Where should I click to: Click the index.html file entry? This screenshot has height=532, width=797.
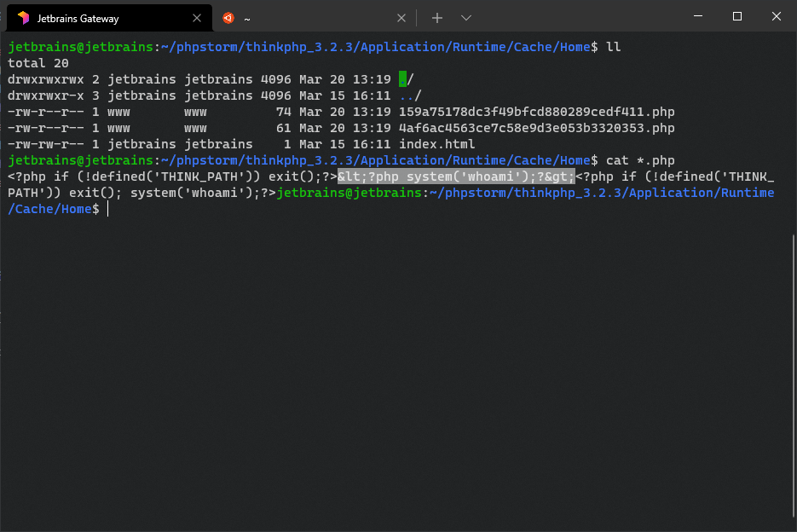437,144
